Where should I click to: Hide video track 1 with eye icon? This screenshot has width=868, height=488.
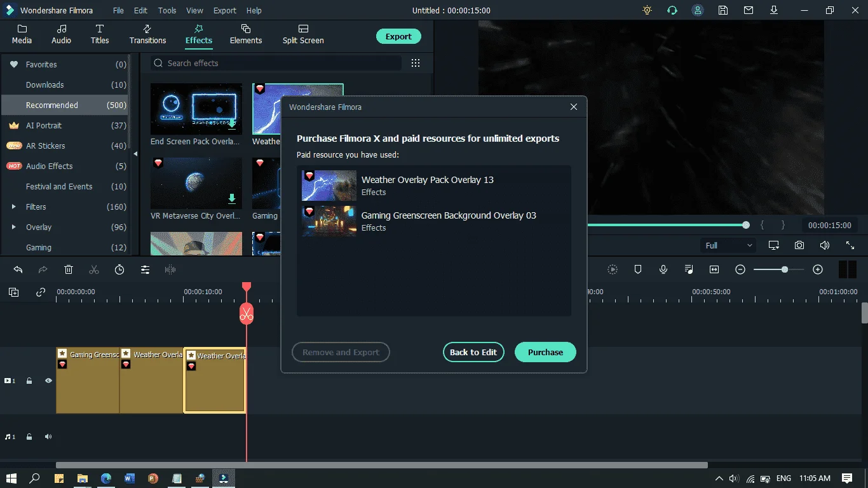(x=48, y=381)
